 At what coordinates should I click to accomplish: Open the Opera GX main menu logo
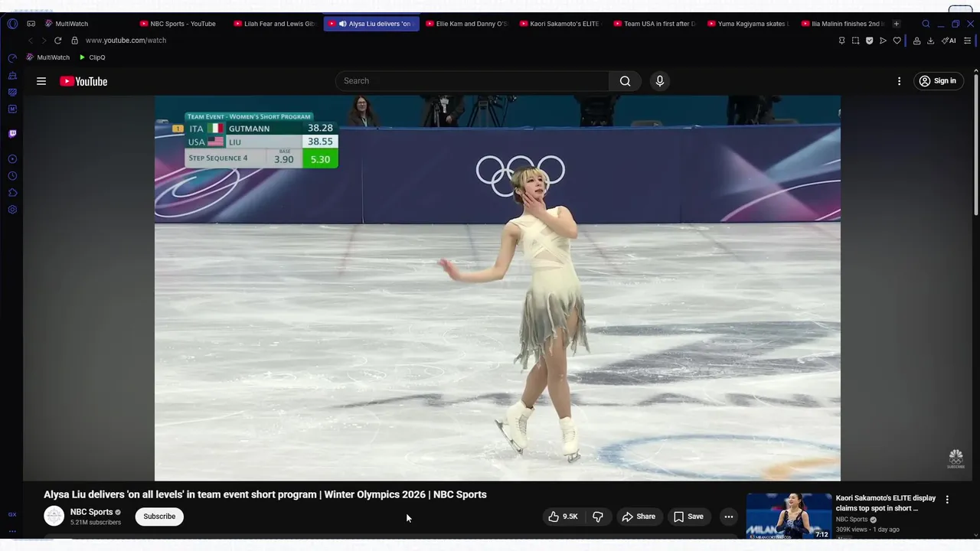[x=12, y=24]
